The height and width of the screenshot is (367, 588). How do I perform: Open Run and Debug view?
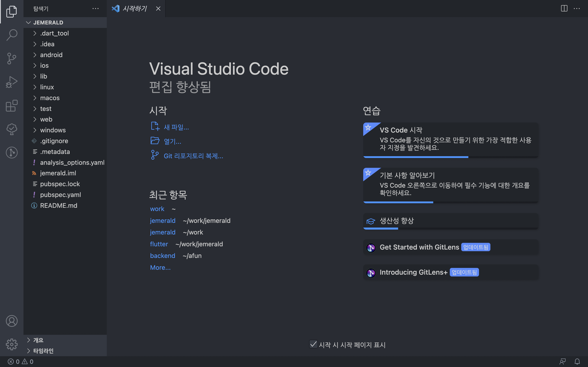tap(12, 82)
